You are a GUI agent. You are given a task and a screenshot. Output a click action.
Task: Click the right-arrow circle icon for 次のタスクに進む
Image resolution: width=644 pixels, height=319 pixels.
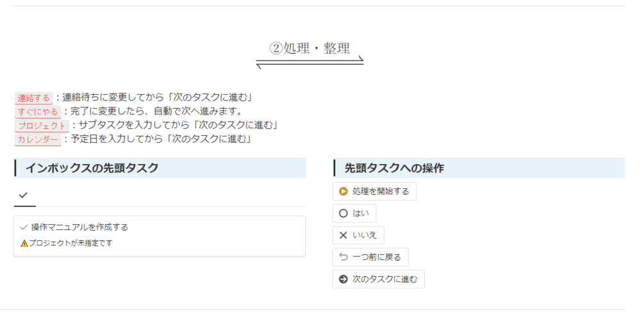(x=343, y=279)
